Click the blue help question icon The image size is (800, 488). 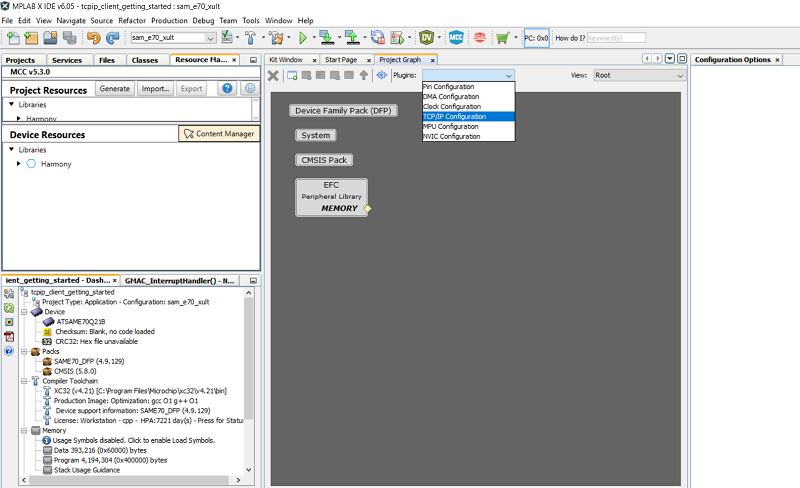click(x=227, y=88)
